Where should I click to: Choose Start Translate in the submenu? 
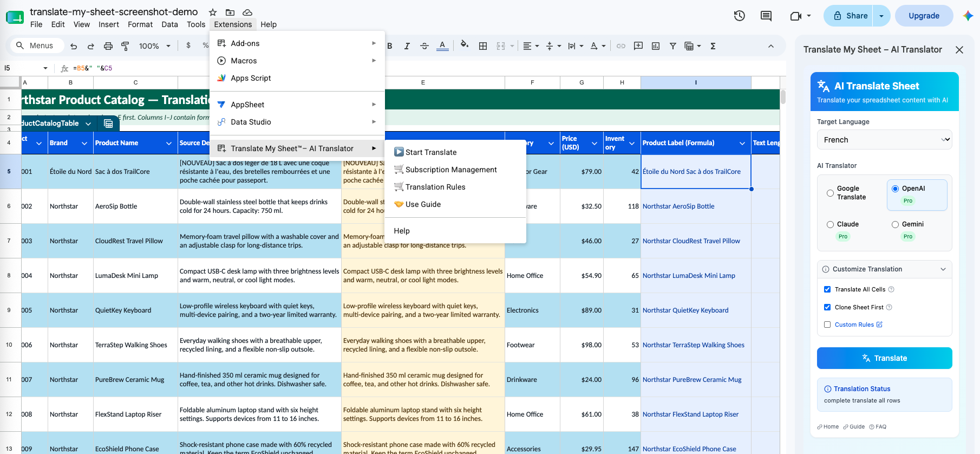pyautogui.click(x=455, y=152)
